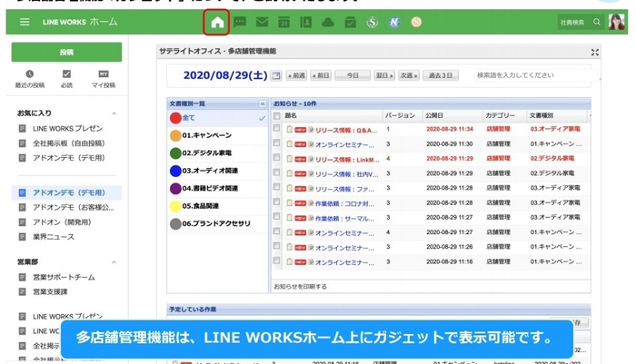Screen dimensions: 636x364
Task: Open the user profile avatar
Action: (x=616, y=22)
